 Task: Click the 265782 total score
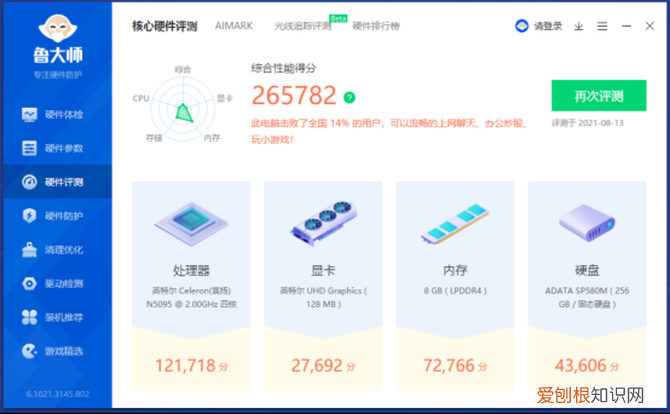[x=294, y=95]
